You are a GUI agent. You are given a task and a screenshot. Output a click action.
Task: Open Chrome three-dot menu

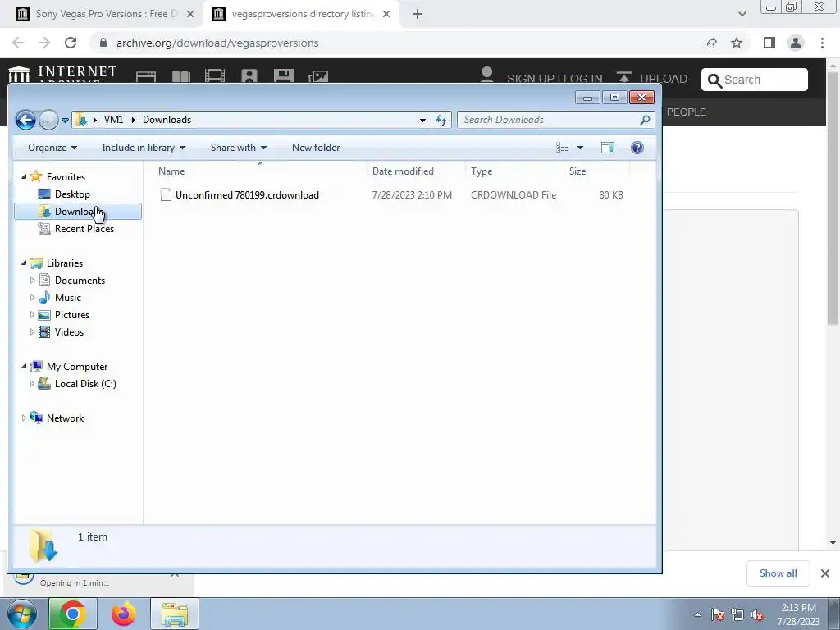(x=822, y=43)
